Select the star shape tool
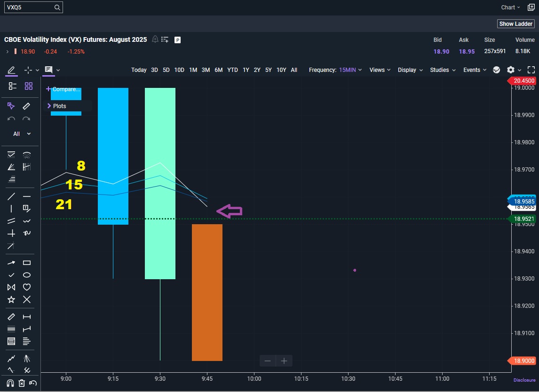The width and height of the screenshot is (539, 392). (11, 299)
